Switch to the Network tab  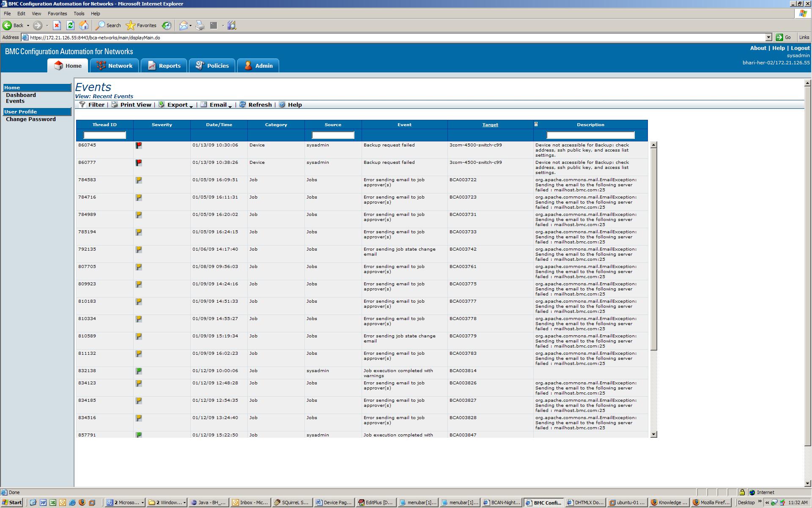coord(115,66)
